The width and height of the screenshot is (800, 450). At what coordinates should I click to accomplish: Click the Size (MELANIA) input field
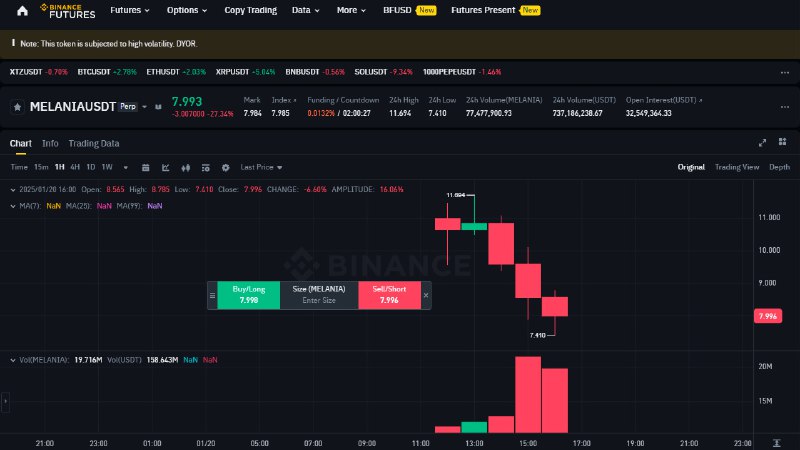(319, 295)
